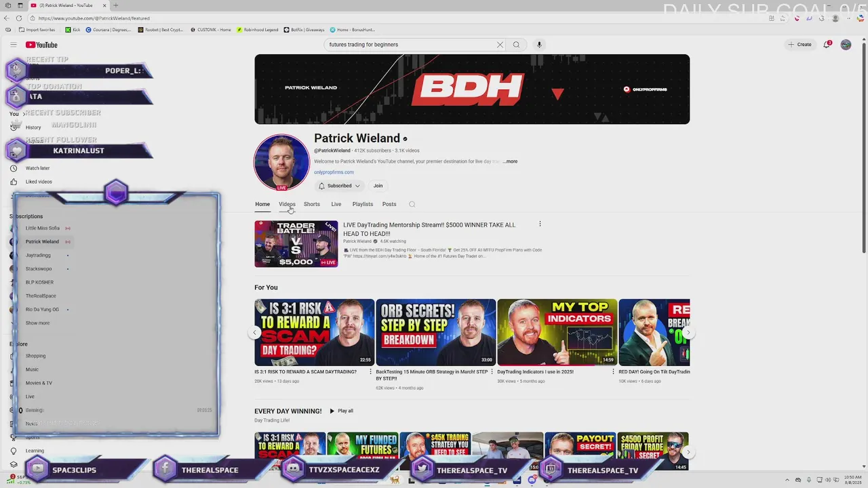Open Shopping in Explore section

(35, 356)
